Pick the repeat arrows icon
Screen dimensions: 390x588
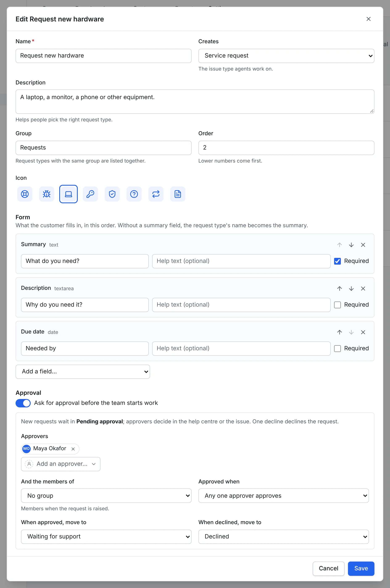point(156,194)
